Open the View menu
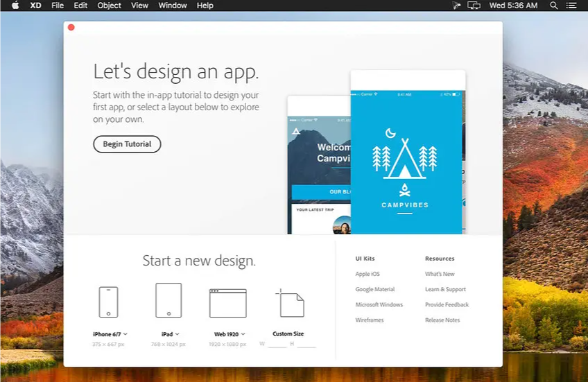This screenshot has height=382, width=588. point(139,6)
